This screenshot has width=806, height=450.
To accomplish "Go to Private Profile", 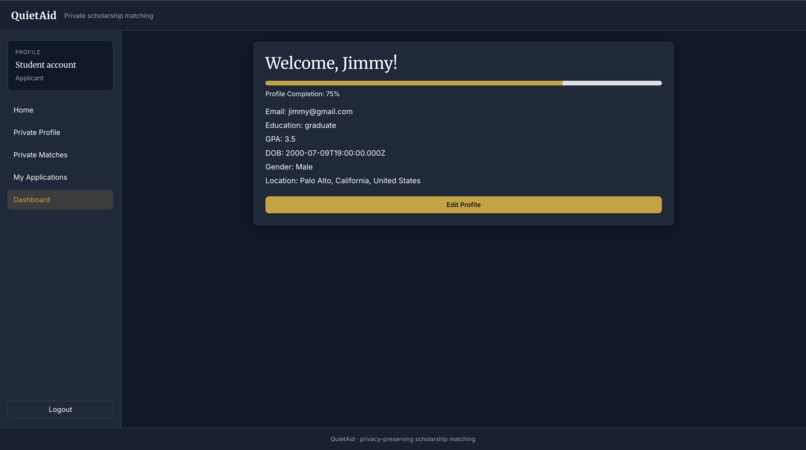I will pyautogui.click(x=60, y=132).
